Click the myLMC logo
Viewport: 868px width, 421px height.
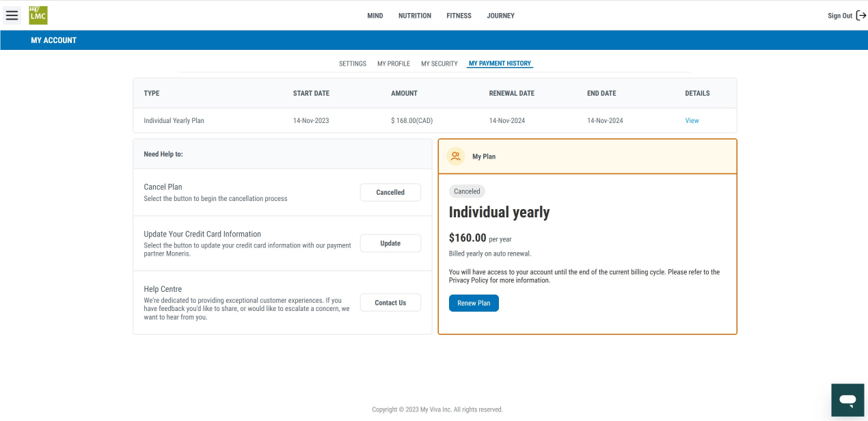coord(38,15)
